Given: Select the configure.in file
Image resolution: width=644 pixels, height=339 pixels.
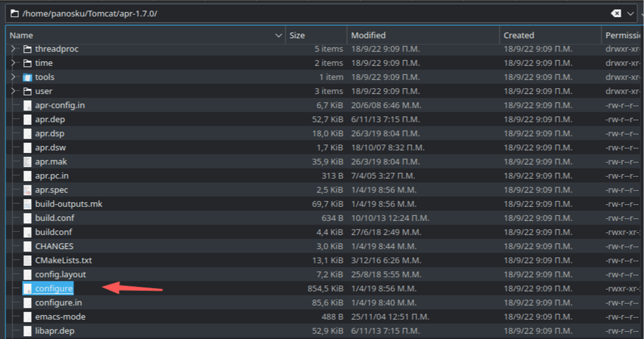Looking at the screenshot, I should pyautogui.click(x=58, y=302).
